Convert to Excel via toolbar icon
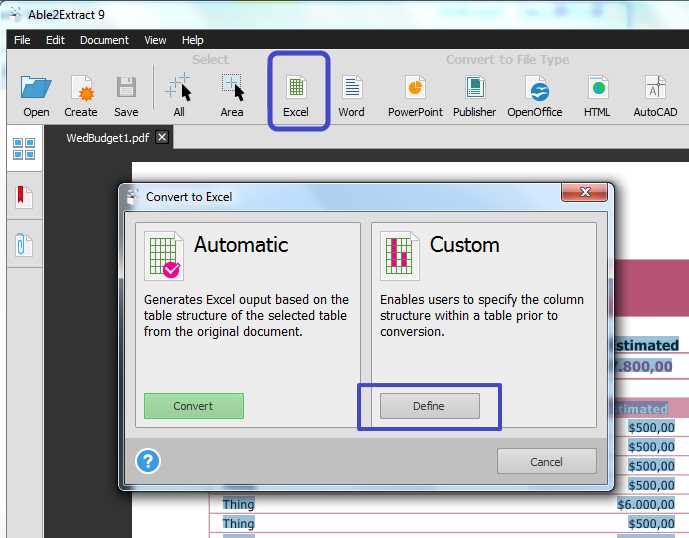Image resolution: width=689 pixels, height=538 pixels. point(296,96)
